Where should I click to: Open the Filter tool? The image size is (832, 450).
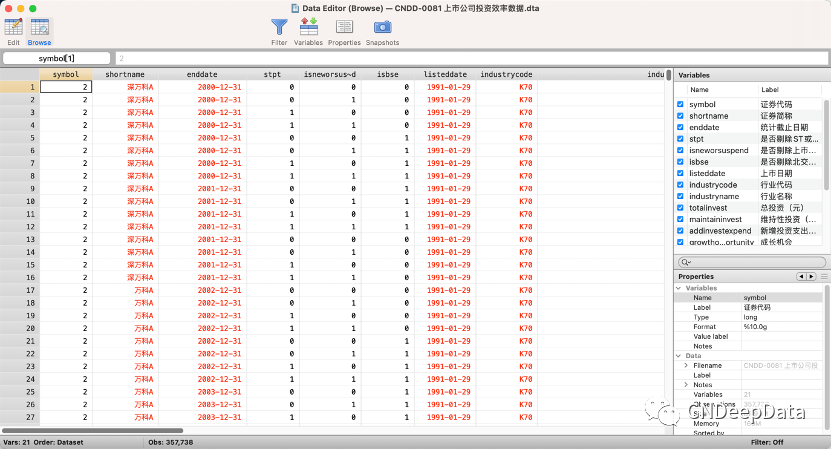click(279, 27)
